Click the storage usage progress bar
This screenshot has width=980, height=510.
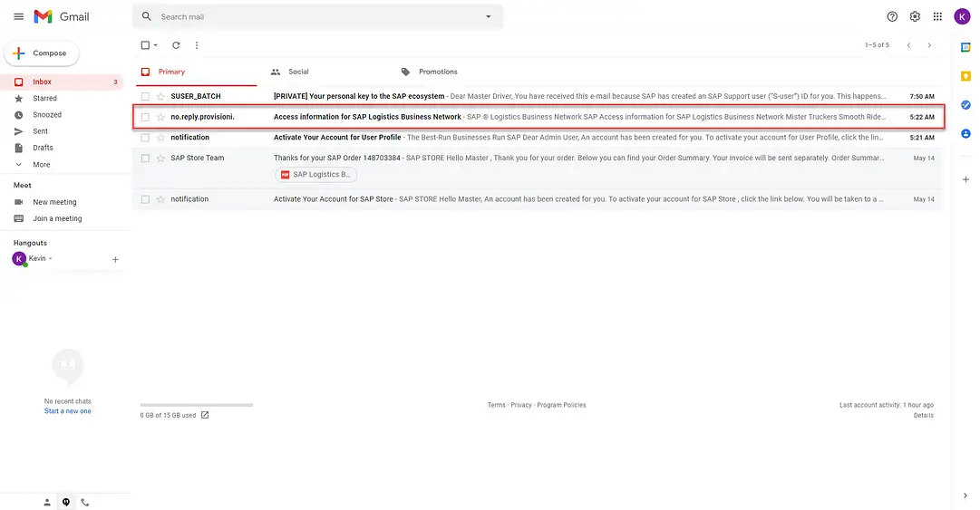pos(196,405)
